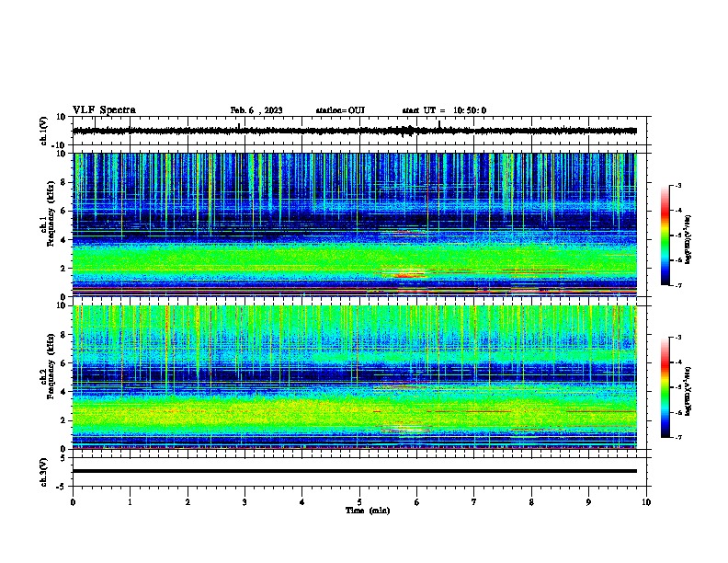Click the "-7" label on ch.1 colorbar
This screenshot has height=563, width=728.
pyautogui.click(x=677, y=285)
